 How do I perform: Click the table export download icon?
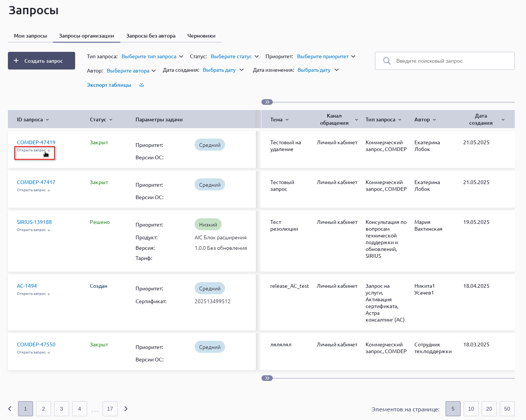142,85
